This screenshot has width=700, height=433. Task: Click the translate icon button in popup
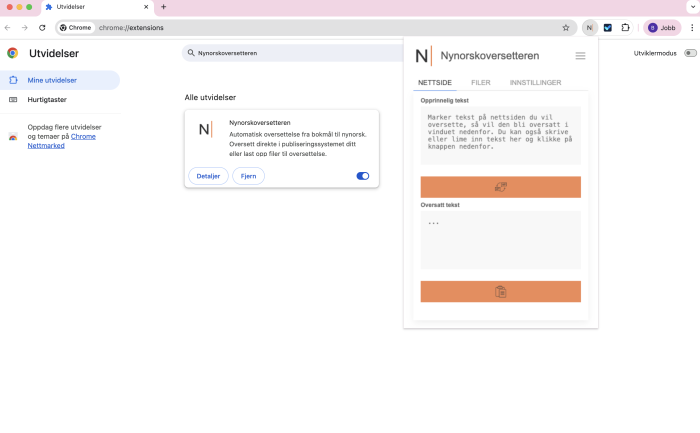coord(500,187)
